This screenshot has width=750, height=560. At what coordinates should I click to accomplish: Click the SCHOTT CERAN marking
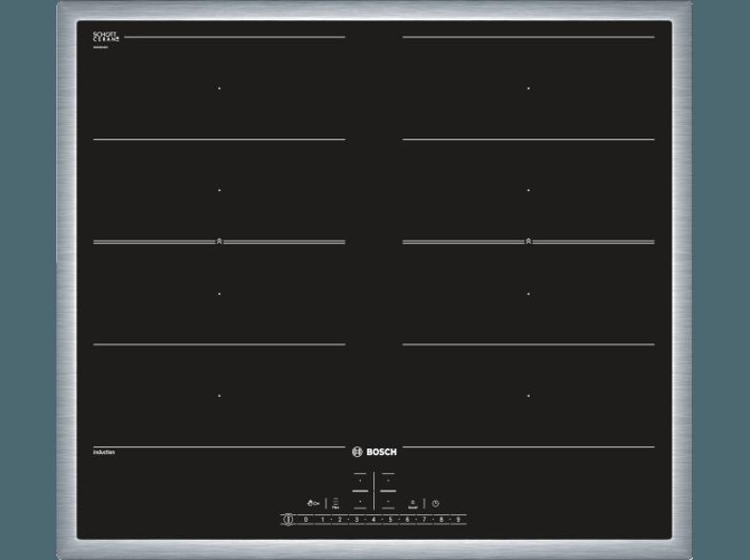106,36
